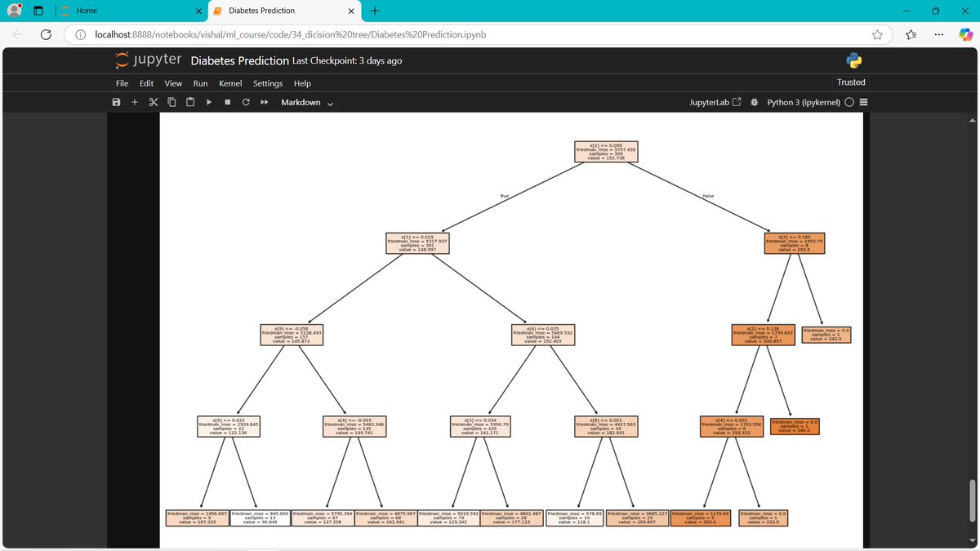Click the tree node x[6] <= 0.022
The width and height of the screenshot is (980, 551).
(x=229, y=425)
